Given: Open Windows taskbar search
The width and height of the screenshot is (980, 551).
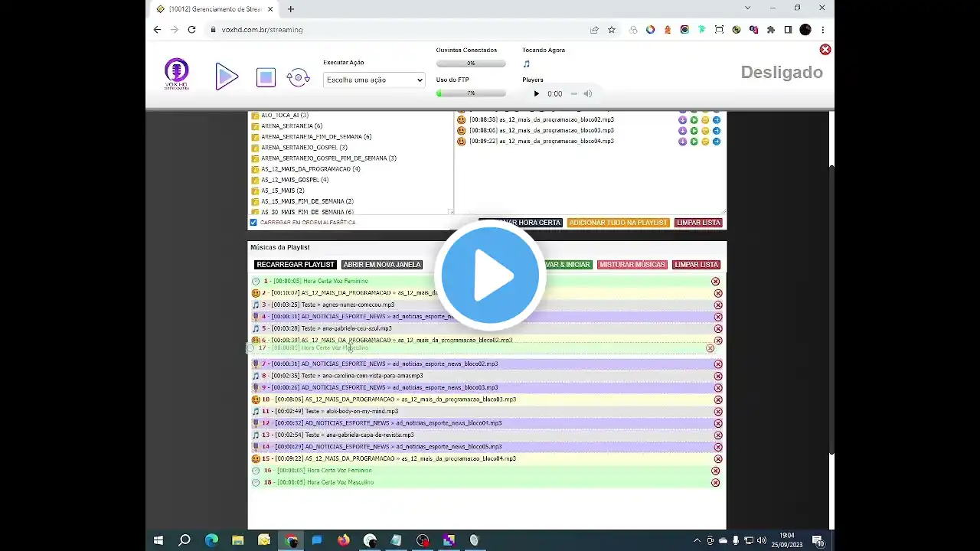Looking at the screenshot, I should 185,540.
